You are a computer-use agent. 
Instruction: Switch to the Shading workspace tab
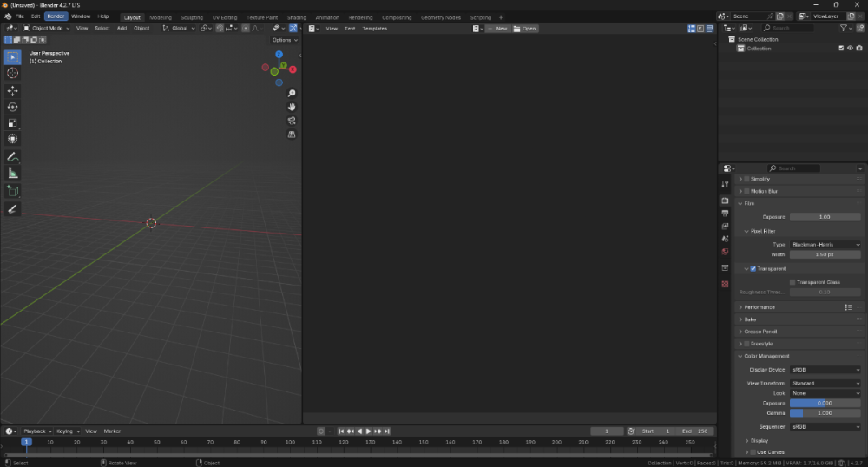pyautogui.click(x=296, y=17)
